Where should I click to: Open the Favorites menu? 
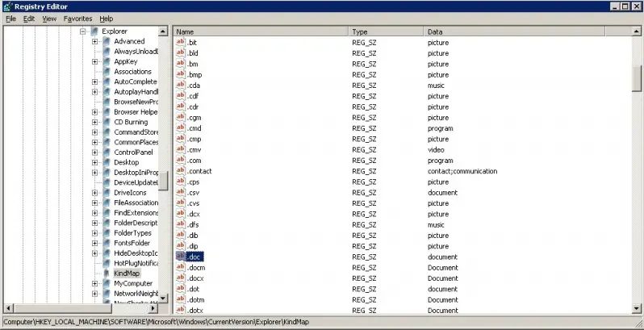(x=77, y=19)
